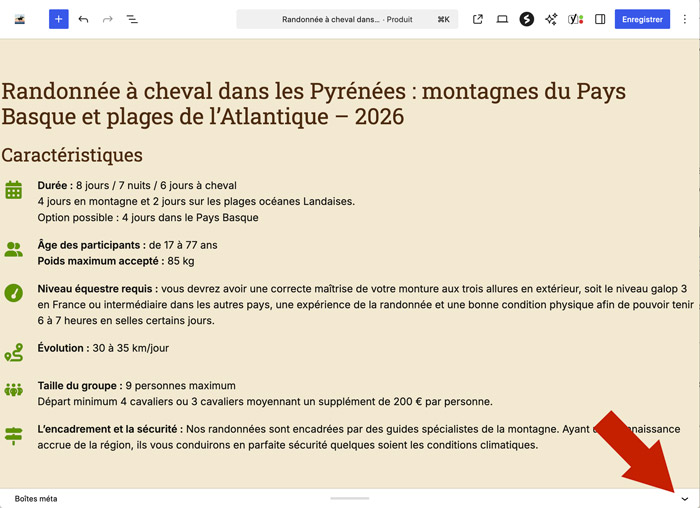Click the '4 jours en montagne' line

196,201
